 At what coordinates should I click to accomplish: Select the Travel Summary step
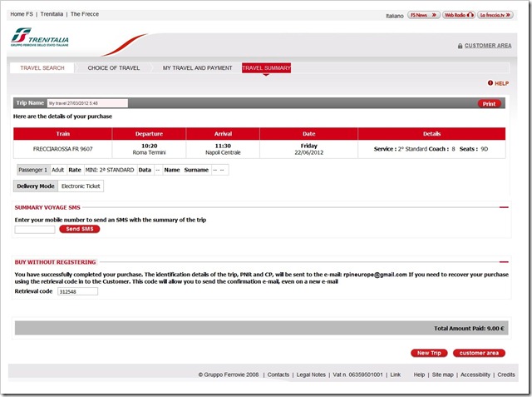point(266,68)
